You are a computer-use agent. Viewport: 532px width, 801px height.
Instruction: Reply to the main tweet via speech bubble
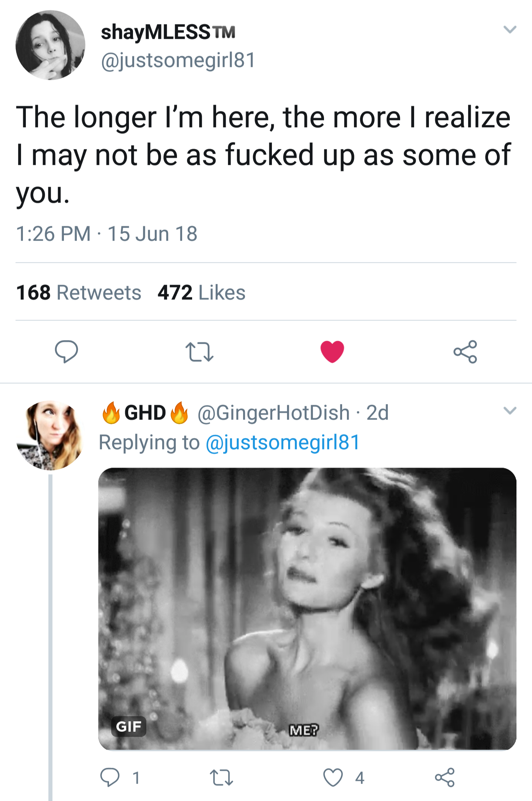point(66,351)
